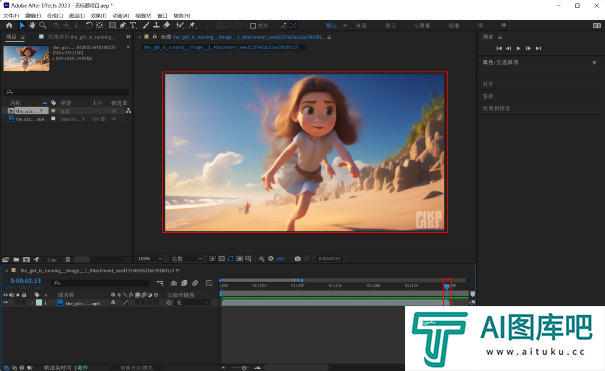This screenshot has height=371, width=605.
Task: Open the 图层(L) menu
Action: pos(77,15)
